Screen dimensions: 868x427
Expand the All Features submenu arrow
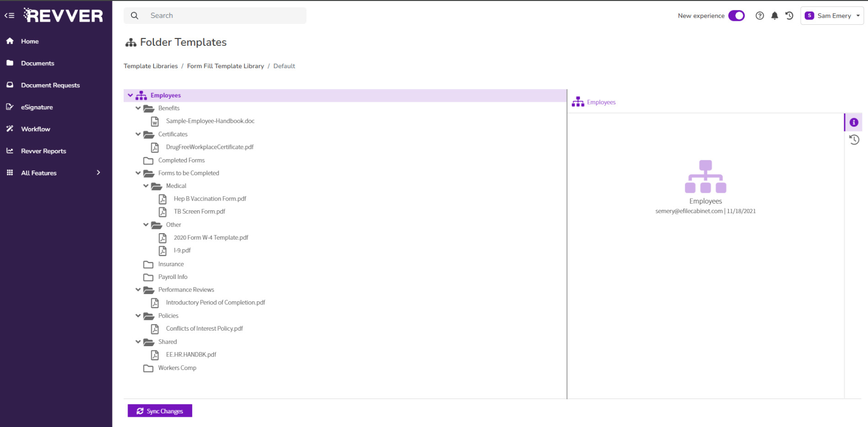pos(98,172)
